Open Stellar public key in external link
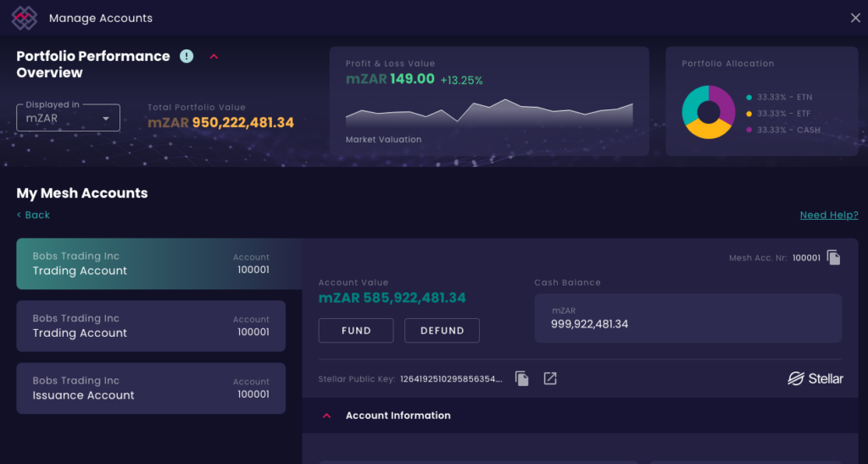 tap(549, 378)
